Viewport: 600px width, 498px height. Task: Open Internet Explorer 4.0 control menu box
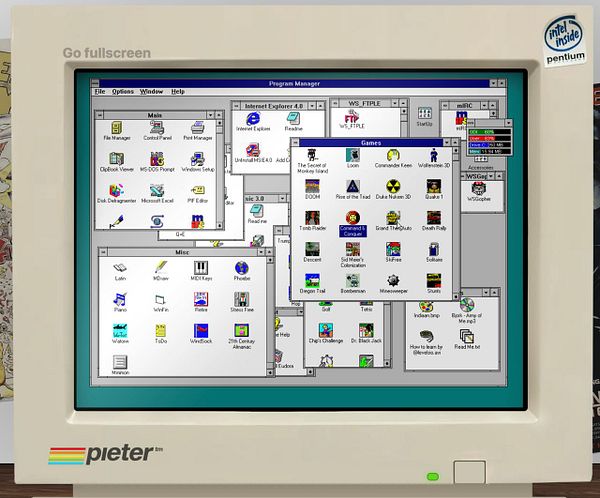point(236,106)
